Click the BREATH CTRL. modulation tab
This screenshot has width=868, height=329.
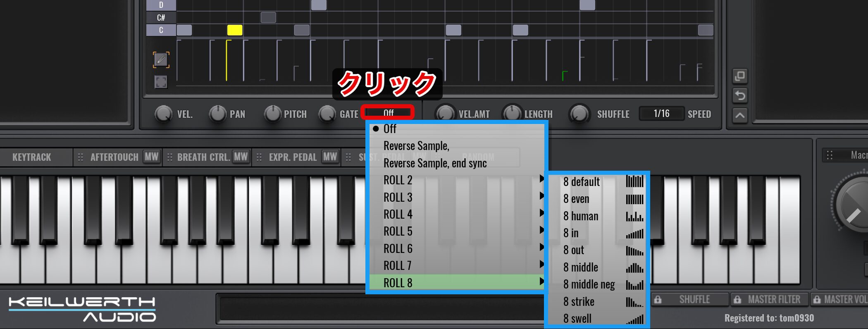click(207, 157)
